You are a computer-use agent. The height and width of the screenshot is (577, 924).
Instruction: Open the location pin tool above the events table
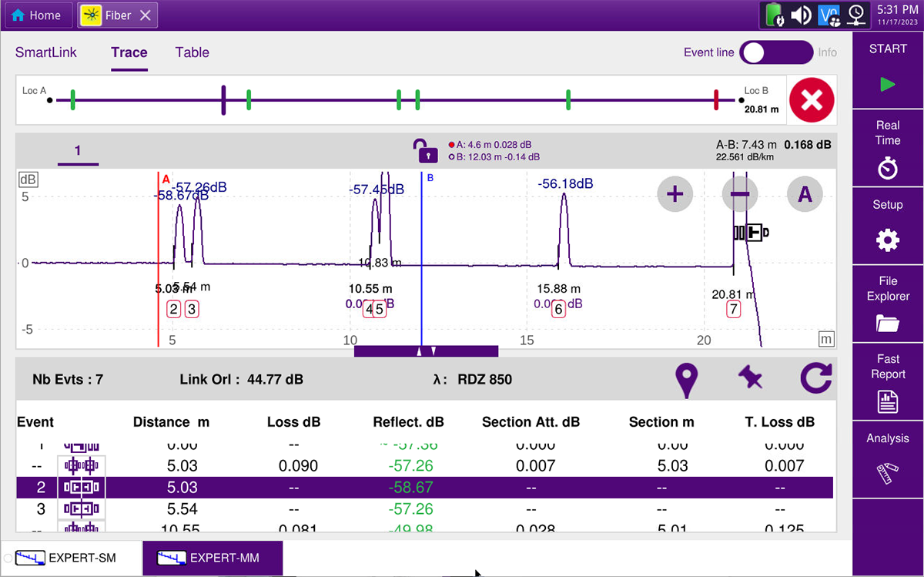pos(686,379)
